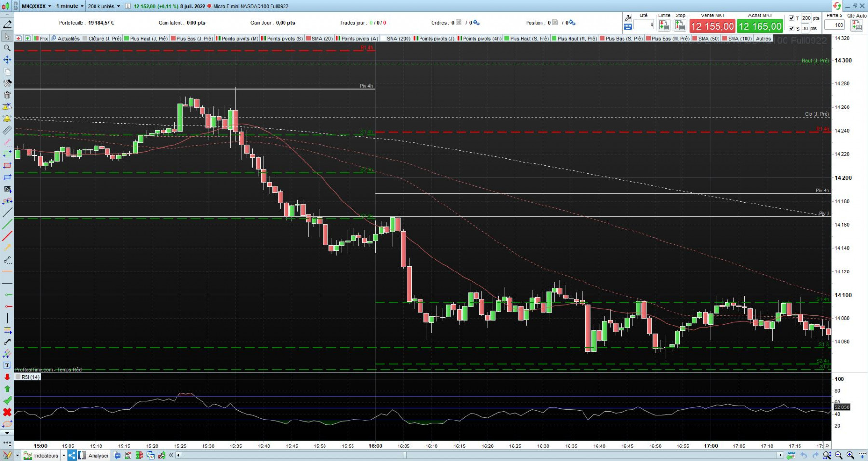
Task: Click the trash delete objects tool
Action: click(7, 95)
